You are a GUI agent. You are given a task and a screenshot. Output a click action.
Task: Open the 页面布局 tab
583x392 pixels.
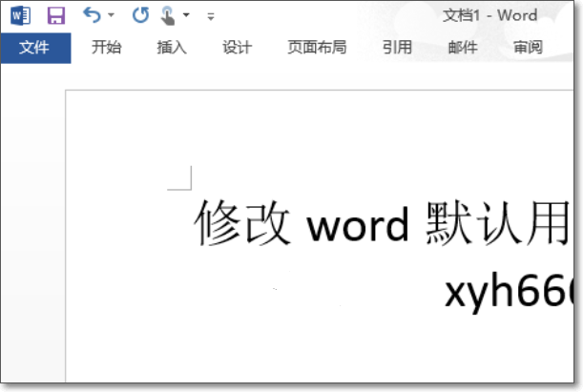(317, 48)
